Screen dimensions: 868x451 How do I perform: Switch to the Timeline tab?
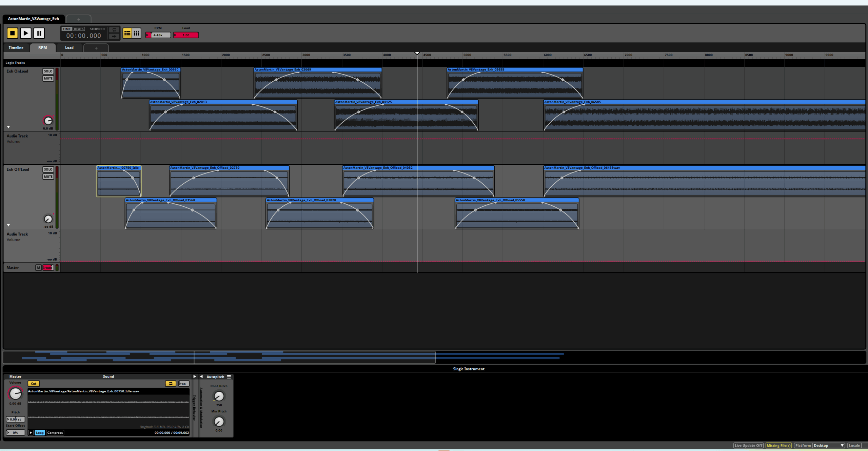tap(16, 48)
